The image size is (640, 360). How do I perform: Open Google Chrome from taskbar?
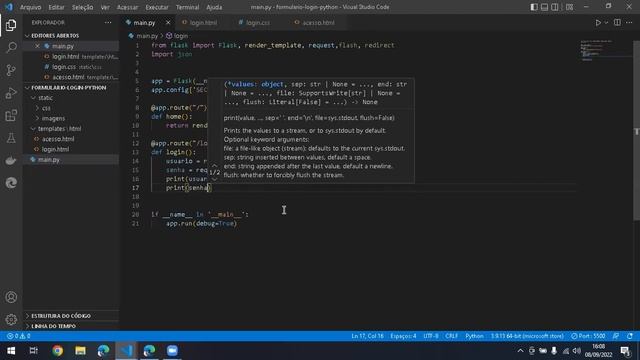click(x=58, y=351)
